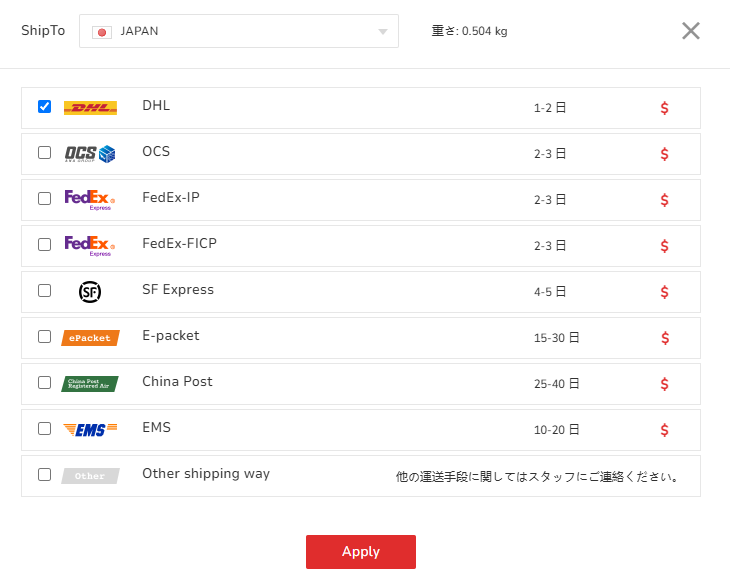The image size is (730, 588).
Task: Click the dollar sign for DHL
Action: click(x=664, y=108)
